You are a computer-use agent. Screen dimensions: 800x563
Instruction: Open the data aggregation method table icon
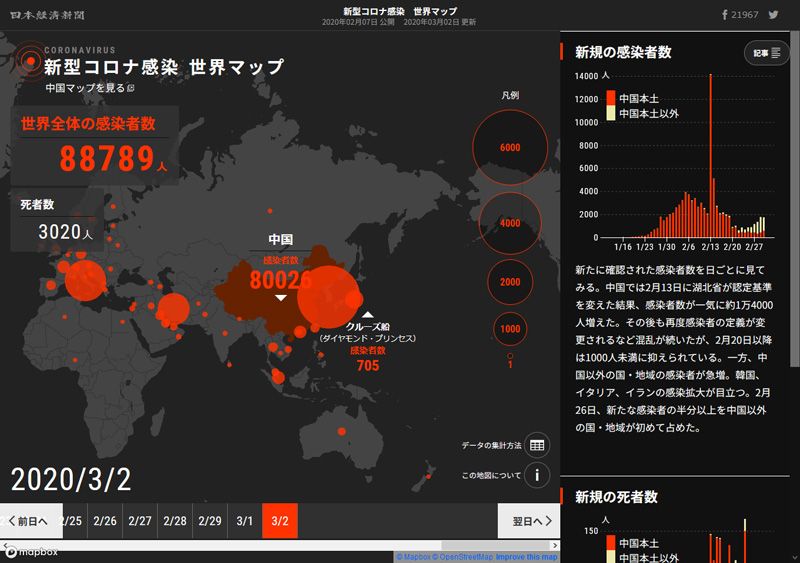[537, 445]
